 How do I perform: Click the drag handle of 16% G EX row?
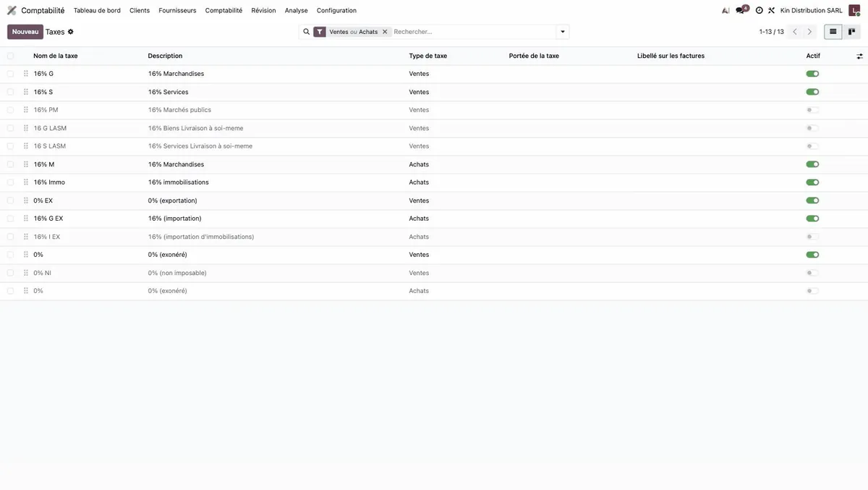coord(26,219)
